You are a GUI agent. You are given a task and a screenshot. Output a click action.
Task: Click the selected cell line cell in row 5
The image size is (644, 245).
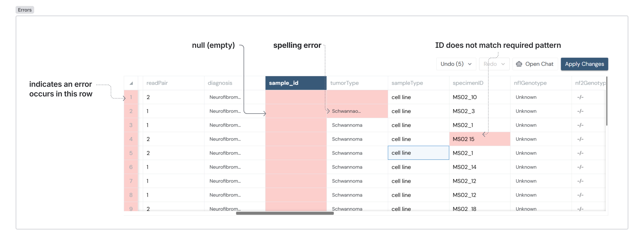tap(418, 153)
